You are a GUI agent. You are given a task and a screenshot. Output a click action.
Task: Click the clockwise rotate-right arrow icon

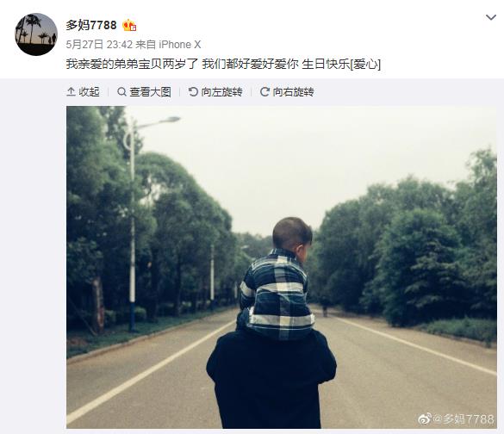pyautogui.click(x=264, y=92)
